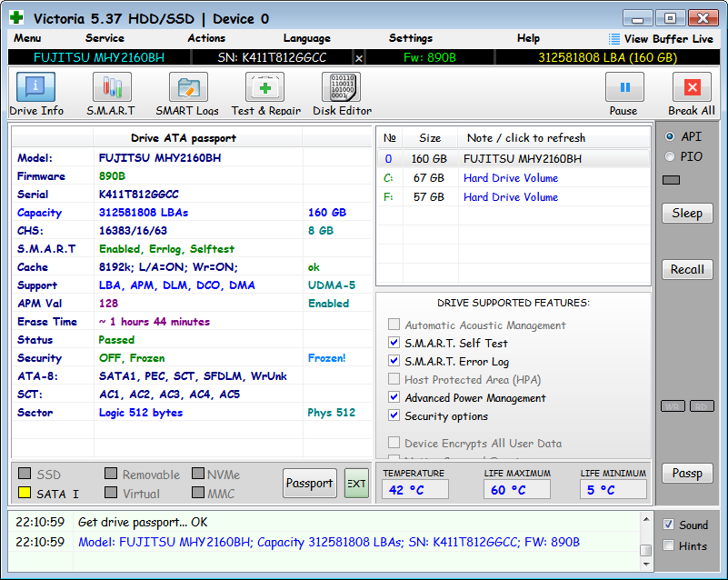
Task: Click the Size column header
Action: [430, 138]
